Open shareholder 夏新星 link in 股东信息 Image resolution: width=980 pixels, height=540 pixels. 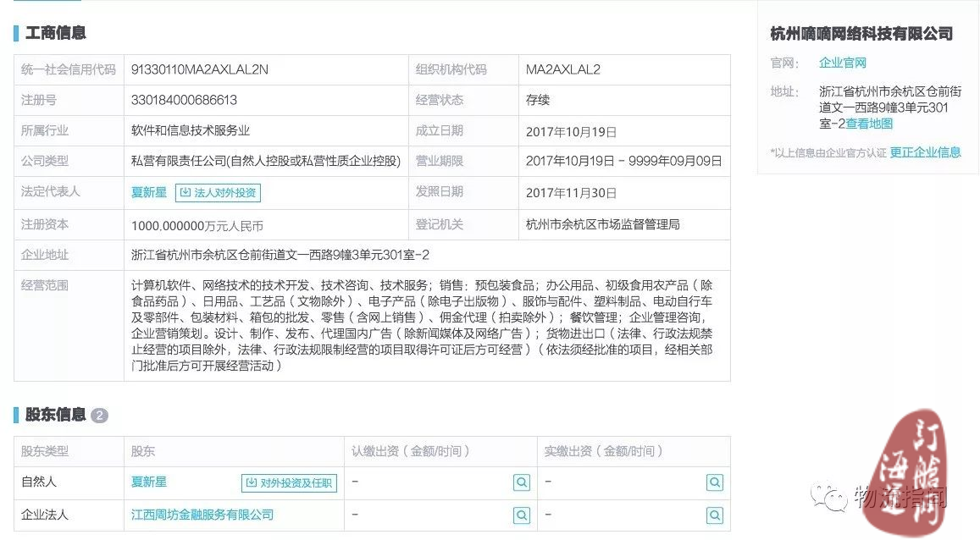149,482
